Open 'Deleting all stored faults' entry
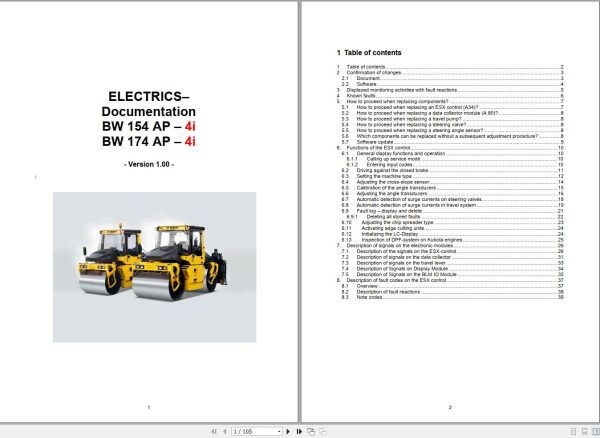 (455, 217)
